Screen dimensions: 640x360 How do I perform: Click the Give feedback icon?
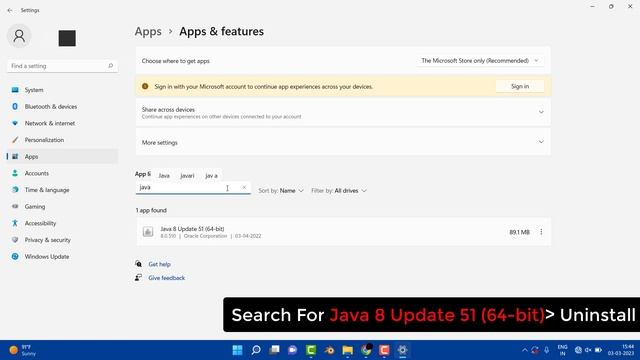click(x=138, y=278)
